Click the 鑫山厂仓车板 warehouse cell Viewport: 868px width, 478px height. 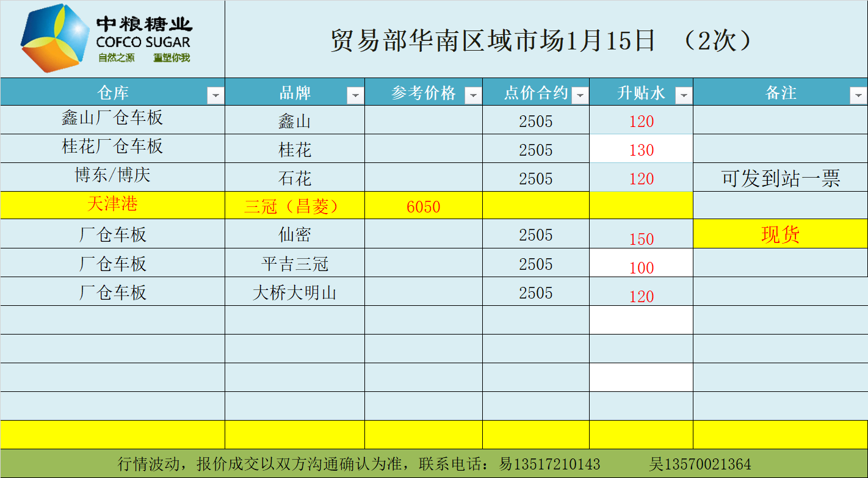pos(112,118)
